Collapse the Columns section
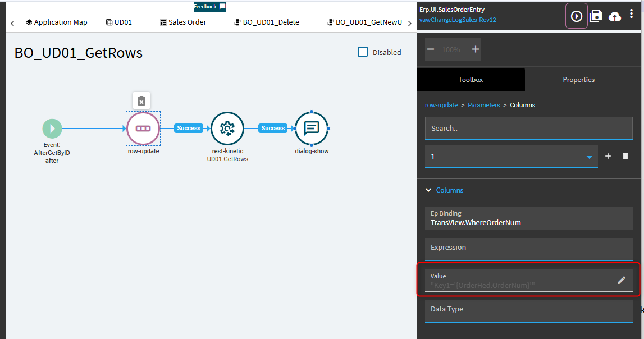 coord(428,190)
